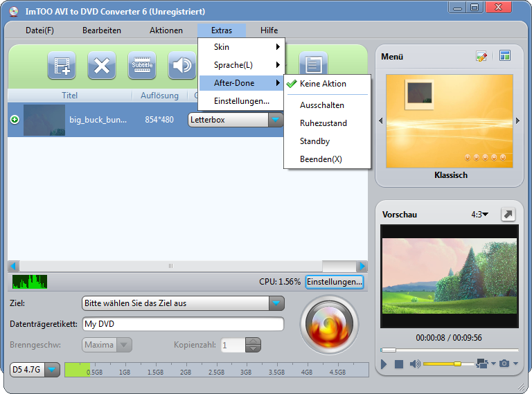532x394 pixels.
Task: Select the Klassisch menu template thumbnail
Action: pyautogui.click(x=449, y=121)
